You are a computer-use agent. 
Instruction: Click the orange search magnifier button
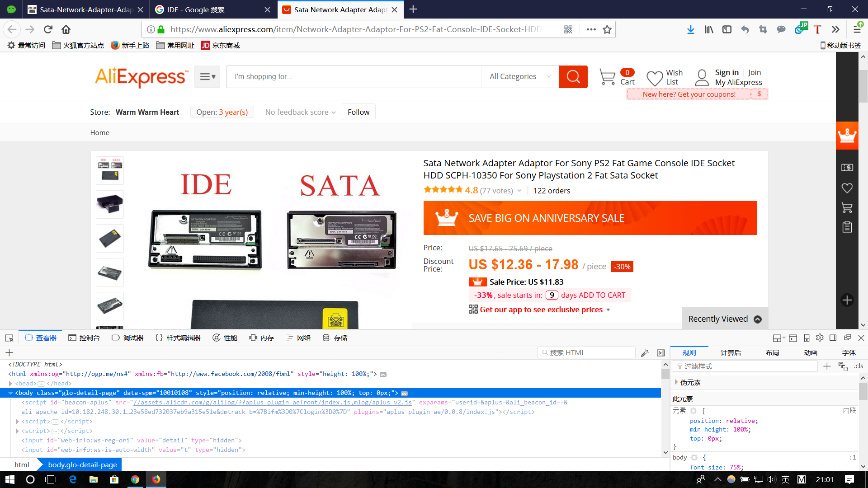pyautogui.click(x=573, y=77)
